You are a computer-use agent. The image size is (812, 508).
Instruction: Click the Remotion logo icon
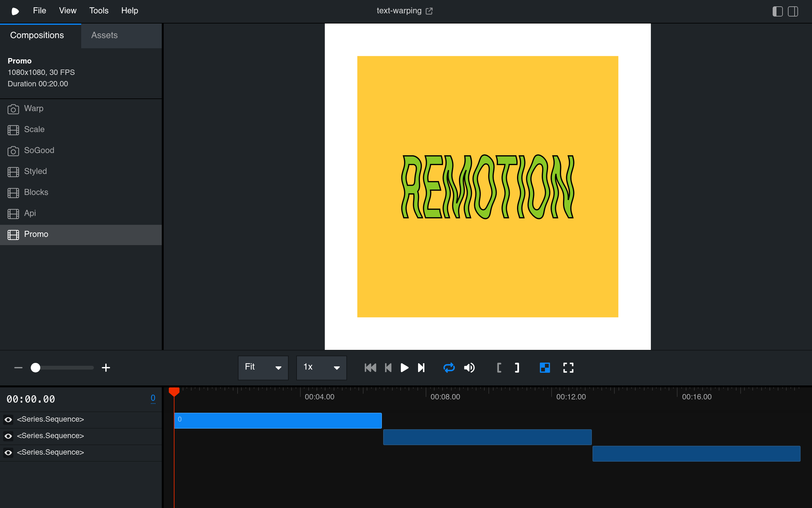[x=15, y=11]
